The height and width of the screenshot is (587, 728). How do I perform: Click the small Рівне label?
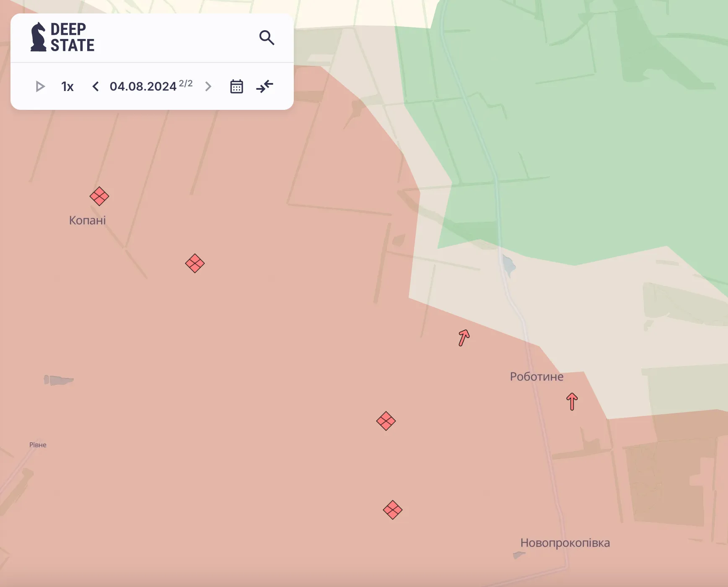pyautogui.click(x=38, y=445)
